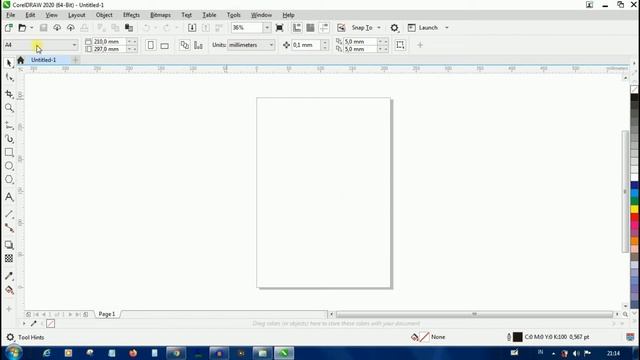Apply layout to all pages
This screenshot has width=640, height=360.
[x=184, y=45]
